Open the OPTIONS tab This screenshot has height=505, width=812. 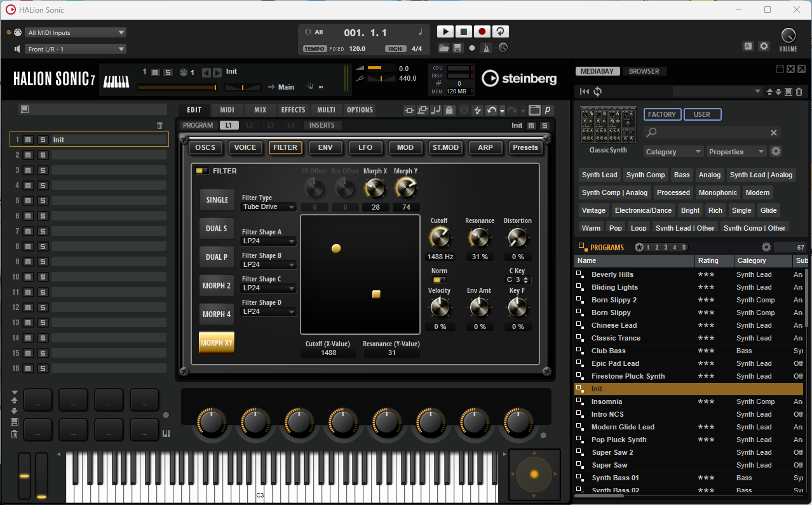(360, 110)
